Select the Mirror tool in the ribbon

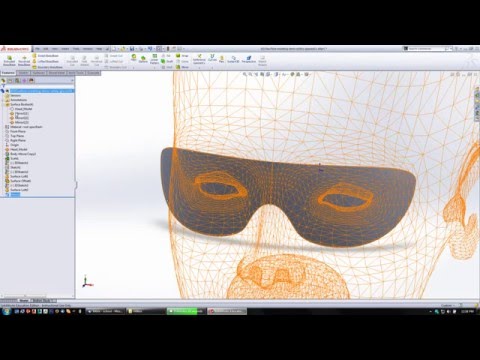pos(182,67)
